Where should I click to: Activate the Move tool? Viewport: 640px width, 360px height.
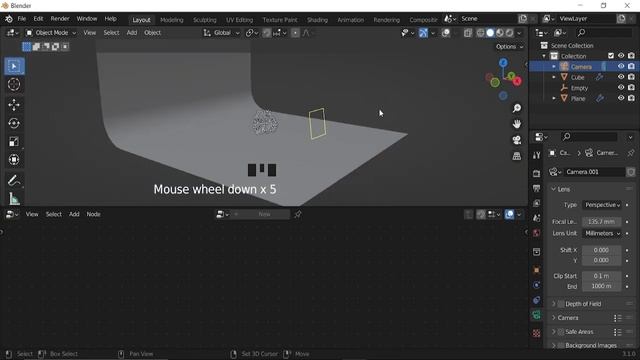tap(14, 105)
